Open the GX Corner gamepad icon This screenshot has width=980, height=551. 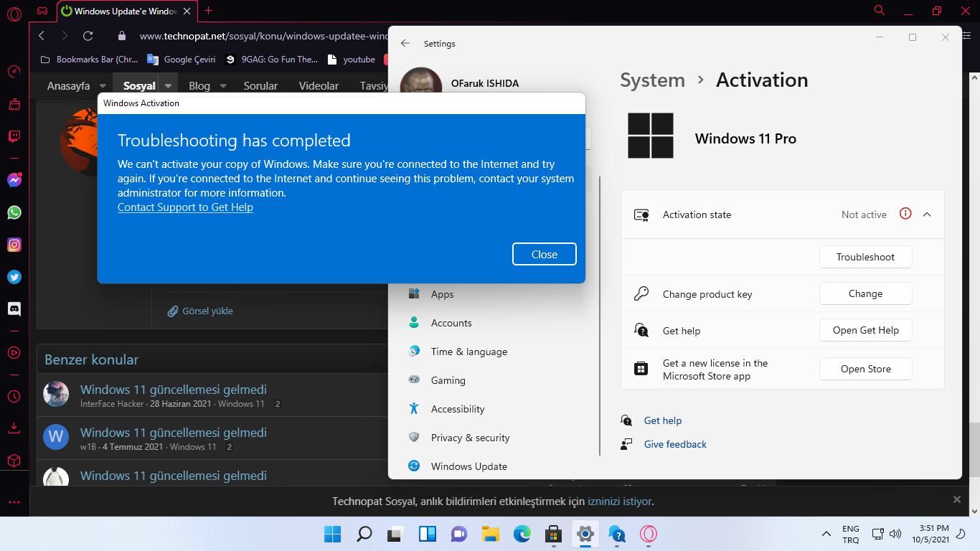(x=43, y=11)
